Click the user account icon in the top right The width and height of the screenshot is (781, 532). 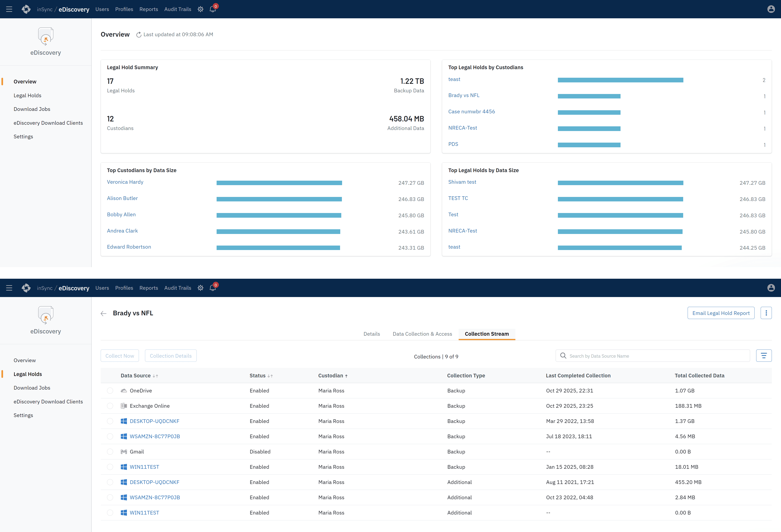point(771,9)
